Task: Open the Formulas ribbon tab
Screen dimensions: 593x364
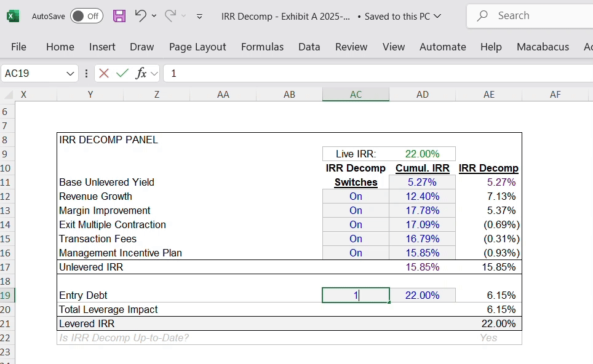Action: click(262, 47)
